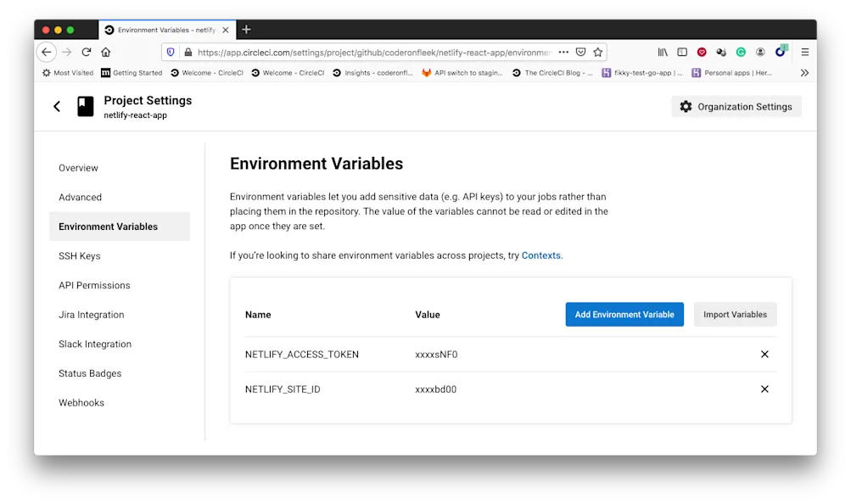Click the address bar URL field

tap(374, 52)
